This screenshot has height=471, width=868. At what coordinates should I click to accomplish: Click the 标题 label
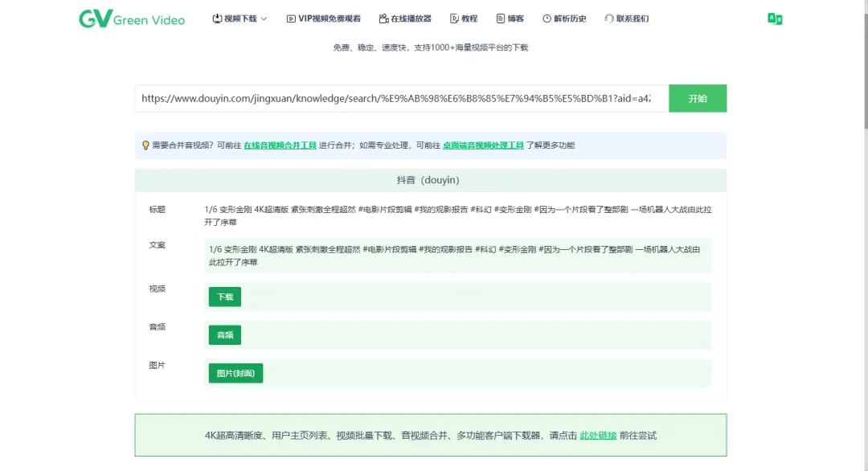[x=158, y=209]
